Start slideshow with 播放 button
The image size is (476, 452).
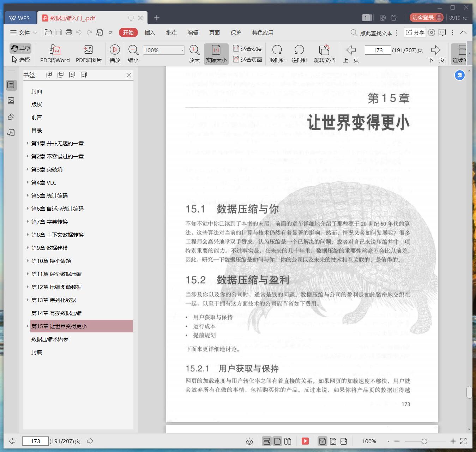(115, 54)
